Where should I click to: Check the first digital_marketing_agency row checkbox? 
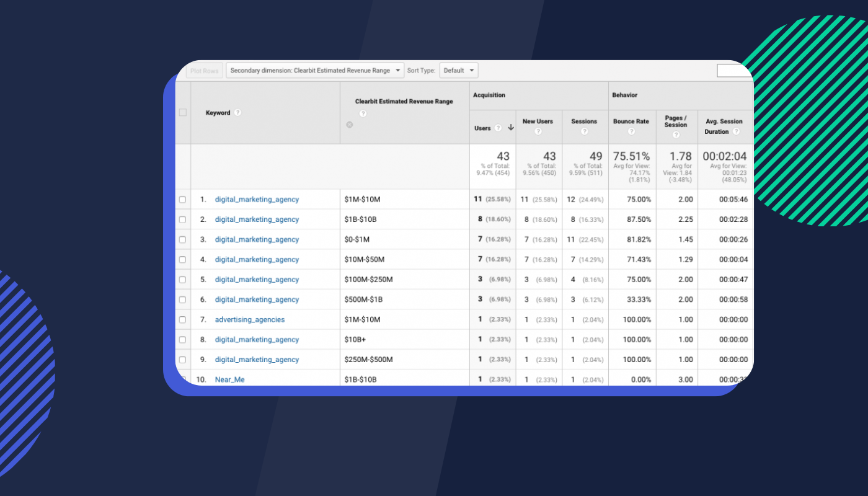coord(183,199)
